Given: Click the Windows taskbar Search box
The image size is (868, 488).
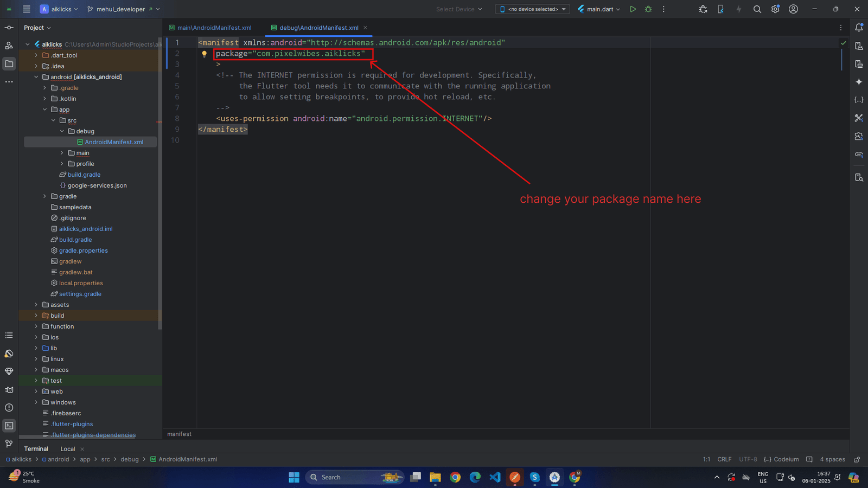Looking at the screenshot, I should (x=355, y=477).
